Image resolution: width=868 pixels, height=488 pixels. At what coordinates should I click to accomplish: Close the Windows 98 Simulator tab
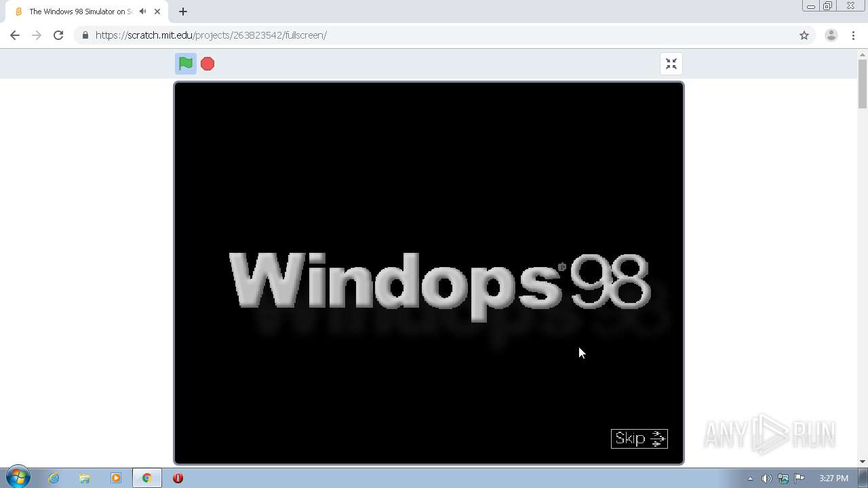(157, 12)
